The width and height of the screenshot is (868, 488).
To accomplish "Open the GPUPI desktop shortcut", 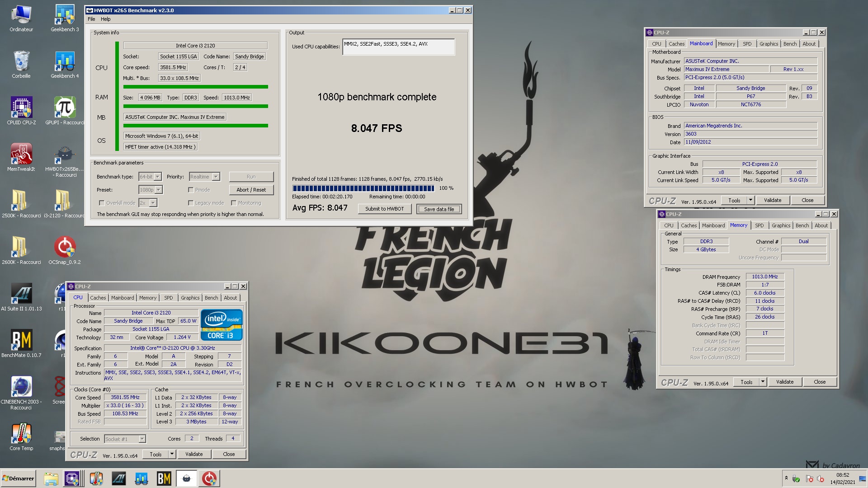I will click(x=65, y=111).
